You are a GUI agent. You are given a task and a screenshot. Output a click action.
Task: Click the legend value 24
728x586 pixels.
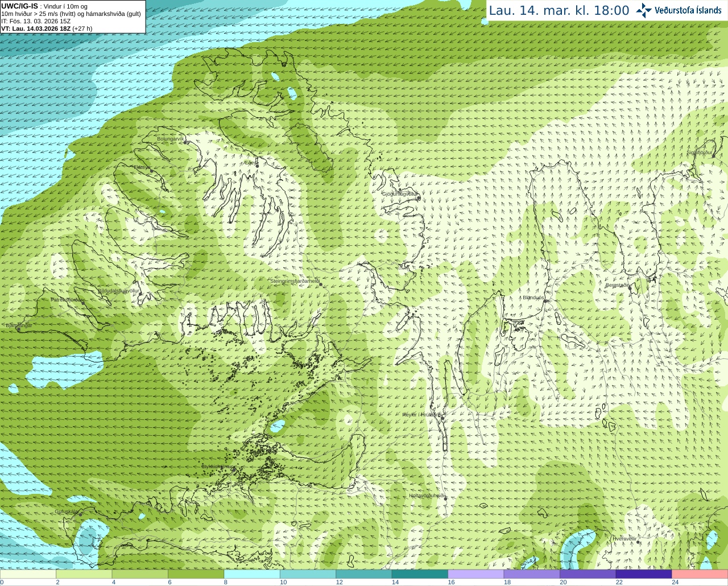[675, 582]
